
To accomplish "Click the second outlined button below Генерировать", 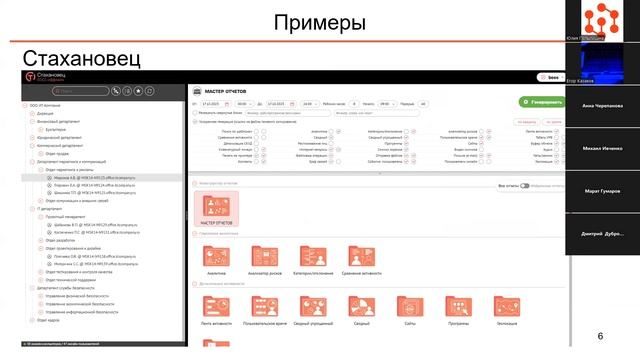I will [x=553, y=122].
